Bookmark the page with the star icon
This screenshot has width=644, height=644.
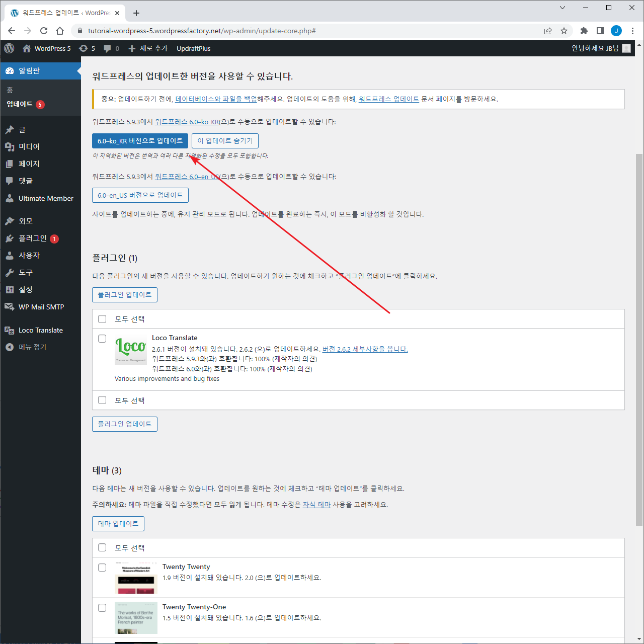[564, 31]
